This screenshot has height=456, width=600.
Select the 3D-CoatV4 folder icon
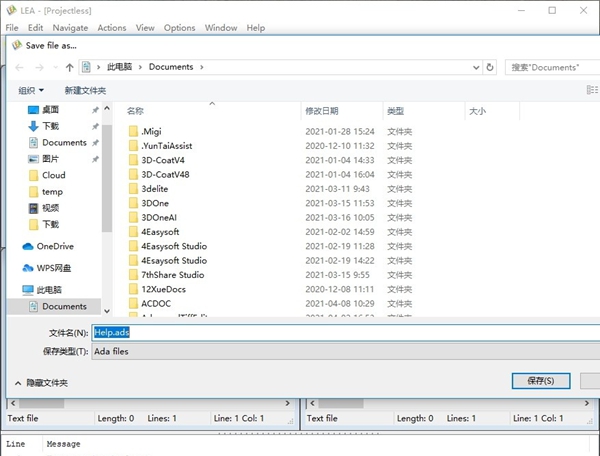133,160
